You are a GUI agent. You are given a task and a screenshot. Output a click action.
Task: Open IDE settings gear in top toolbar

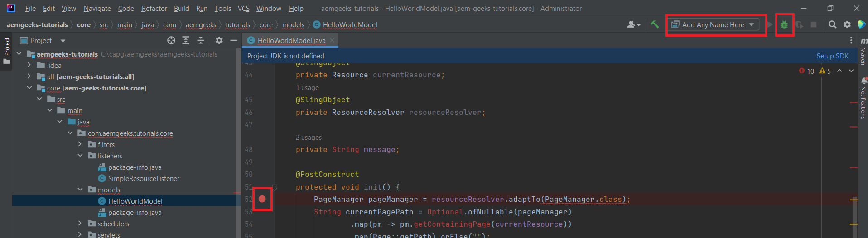click(x=847, y=24)
